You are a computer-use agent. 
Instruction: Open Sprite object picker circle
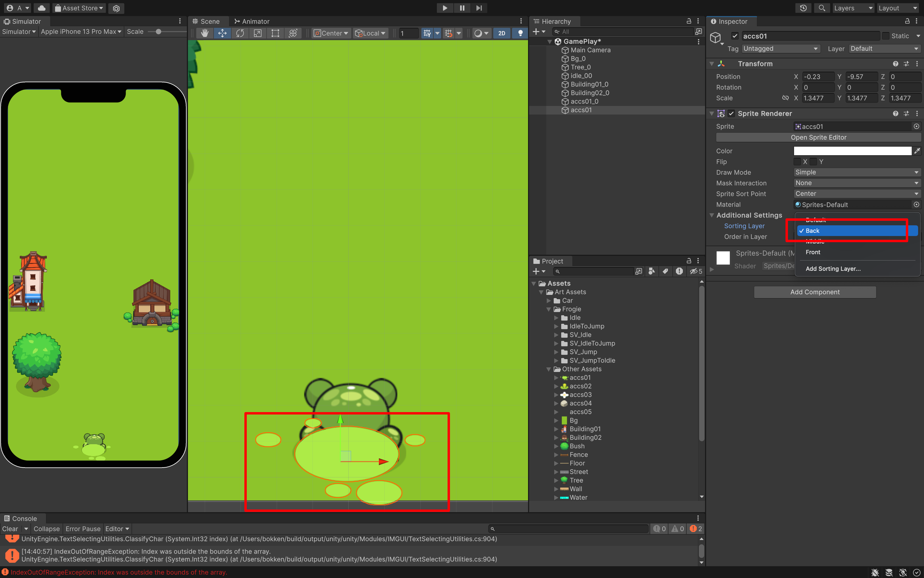(916, 127)
